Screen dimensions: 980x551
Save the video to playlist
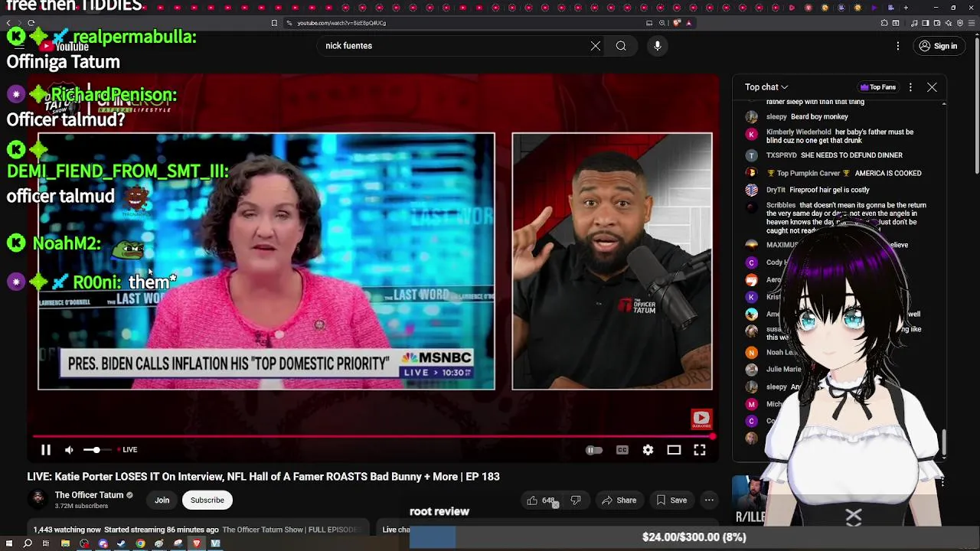click(671, 500)
